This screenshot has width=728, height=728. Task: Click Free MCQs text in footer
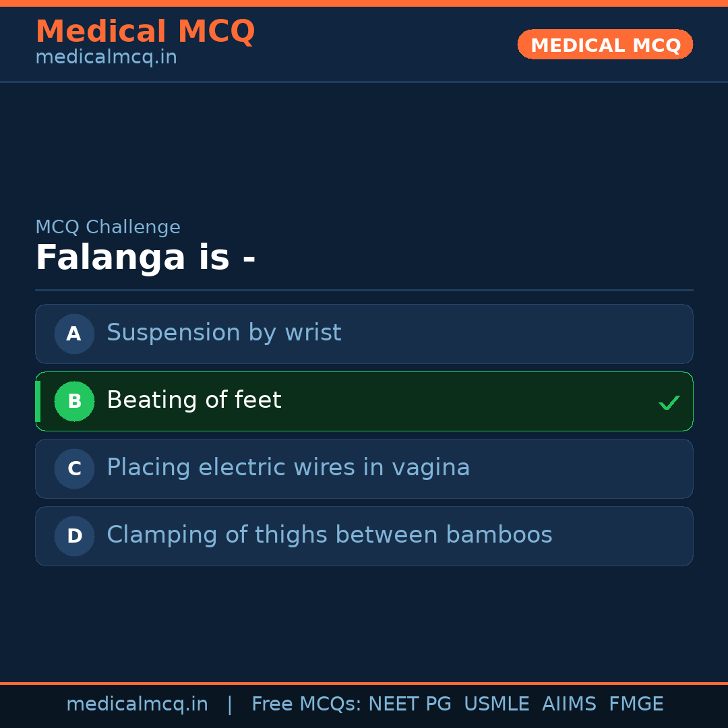pyautogui.click(x=307, y=704)
